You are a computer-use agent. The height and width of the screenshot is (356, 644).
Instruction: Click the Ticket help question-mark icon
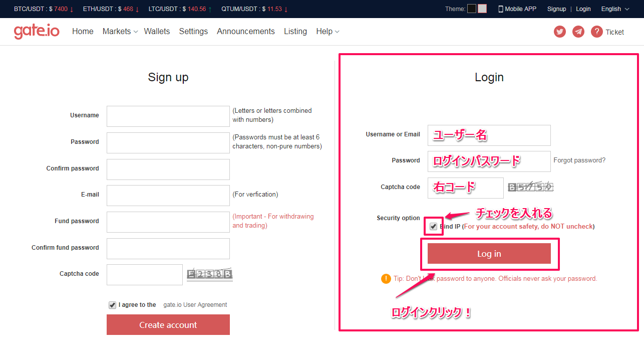pyautogui.click(x=596, y=32)
